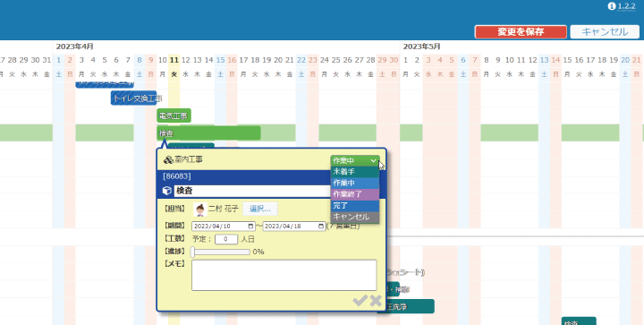The height and width of the screenshot is (325, 644).
Task: Select 完了 from status list
Action: (355, 206)
